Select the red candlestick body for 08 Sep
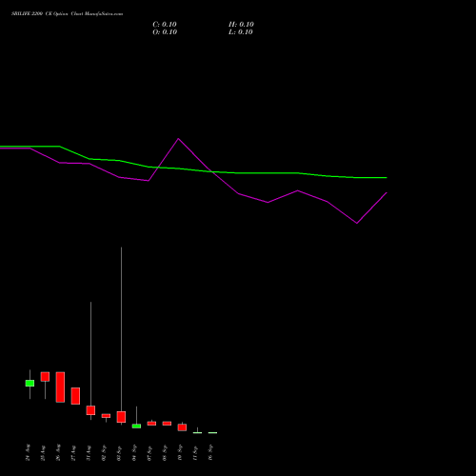 (167, 424)
